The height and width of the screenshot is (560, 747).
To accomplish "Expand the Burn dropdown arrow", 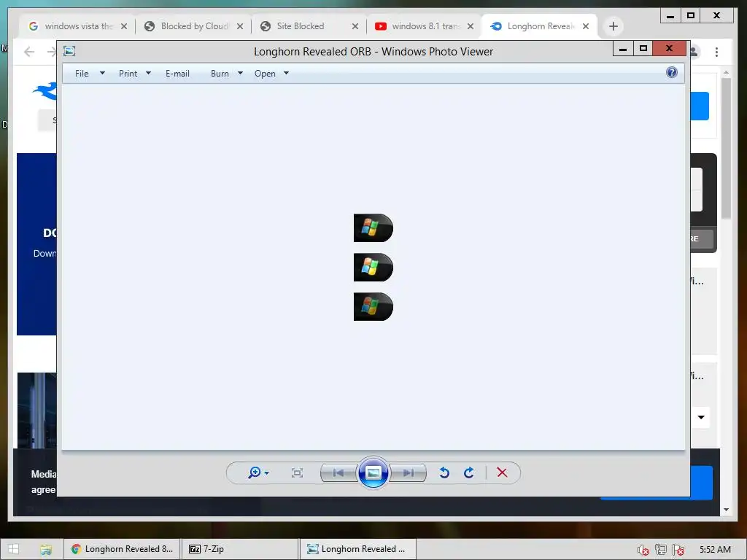I will [240, 74].
